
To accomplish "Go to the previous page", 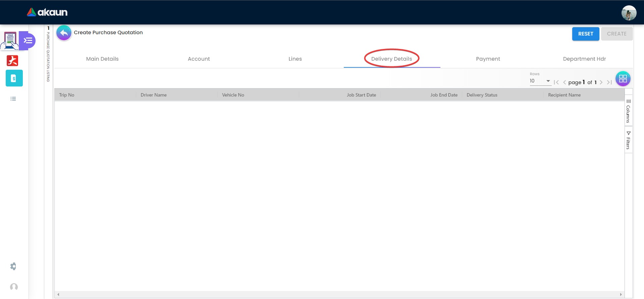I will tap(565, 82).
